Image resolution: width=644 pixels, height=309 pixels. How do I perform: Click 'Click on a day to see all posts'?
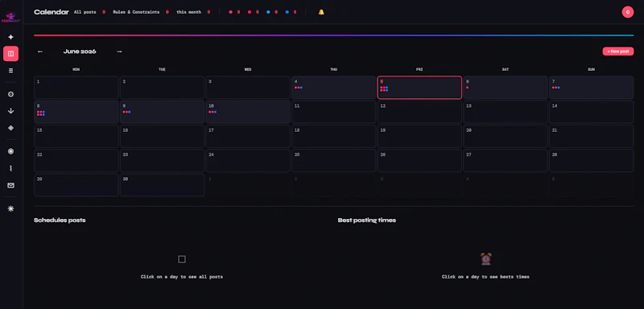click(x=182, y=277)
